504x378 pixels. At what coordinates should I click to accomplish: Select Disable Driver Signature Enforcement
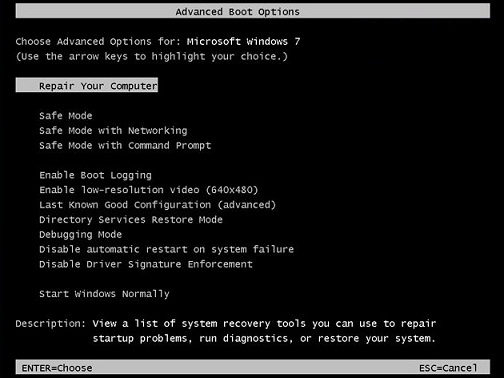point(146,264)
